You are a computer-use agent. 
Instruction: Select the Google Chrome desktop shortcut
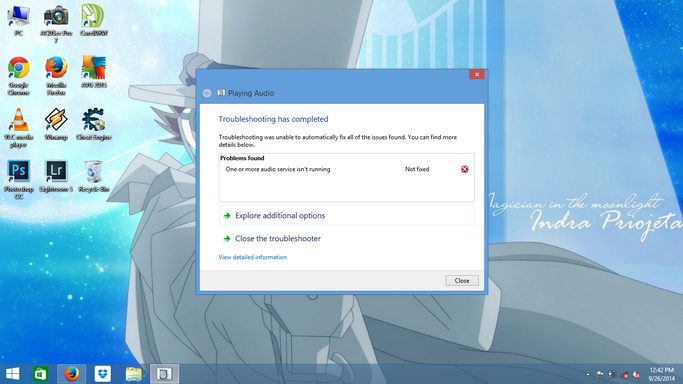18,76
